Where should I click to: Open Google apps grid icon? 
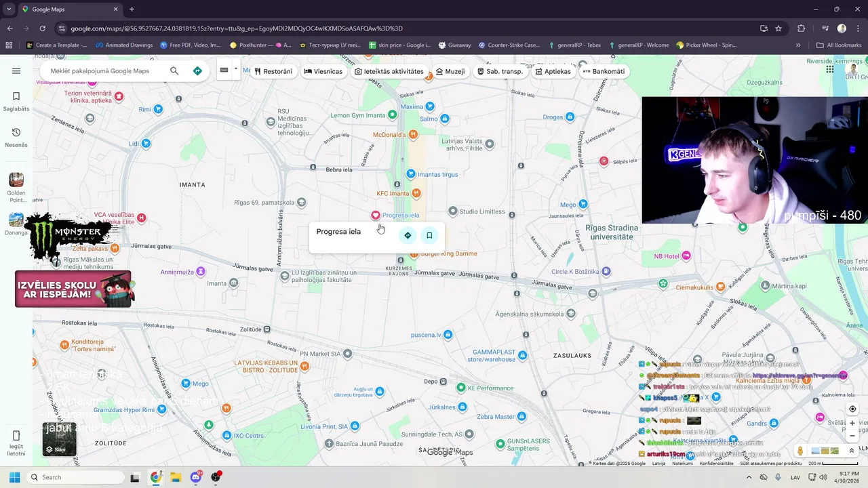click(x=830, y=69)
